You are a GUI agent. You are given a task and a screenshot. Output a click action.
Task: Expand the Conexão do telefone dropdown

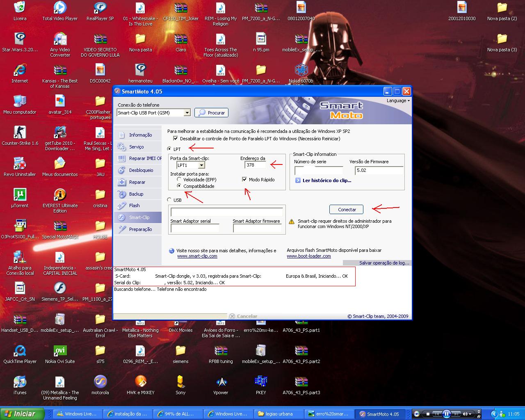click(187, 113)
